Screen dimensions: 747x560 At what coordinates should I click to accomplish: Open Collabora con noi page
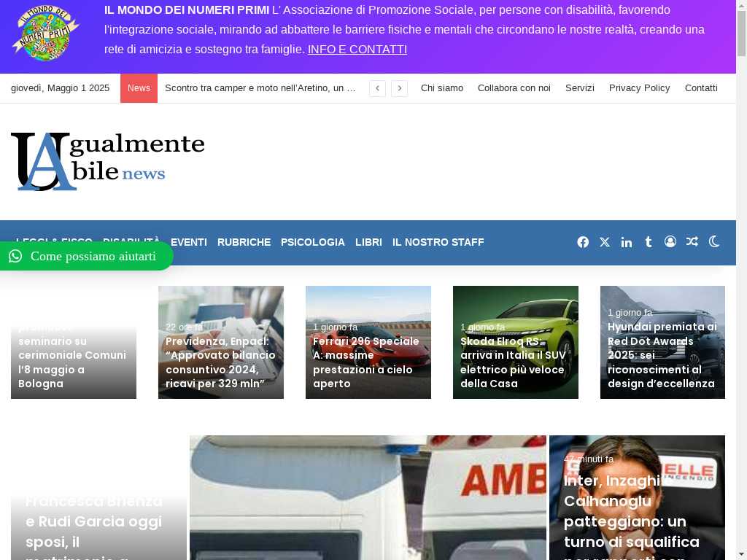pyautogui.click(x=514, y=88)
